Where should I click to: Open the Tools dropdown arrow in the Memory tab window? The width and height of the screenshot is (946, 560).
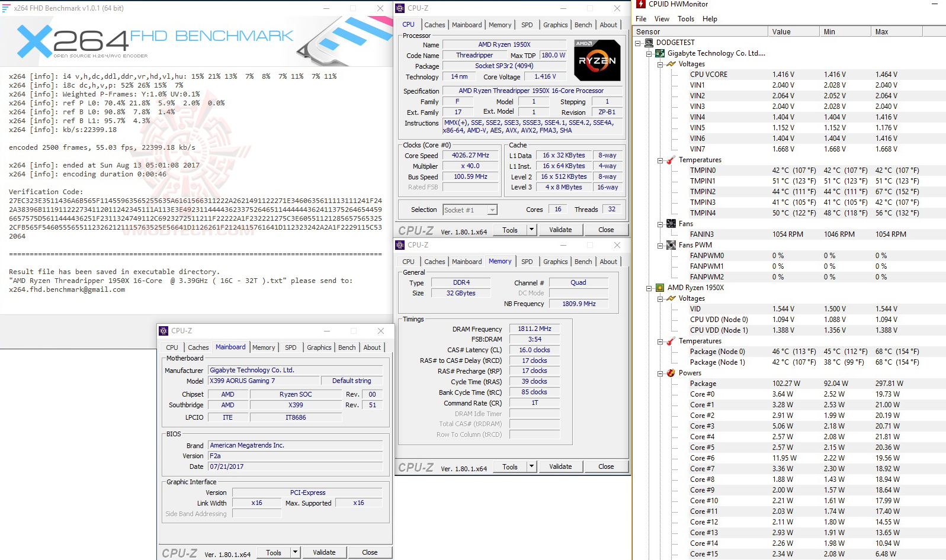[531, 466]
